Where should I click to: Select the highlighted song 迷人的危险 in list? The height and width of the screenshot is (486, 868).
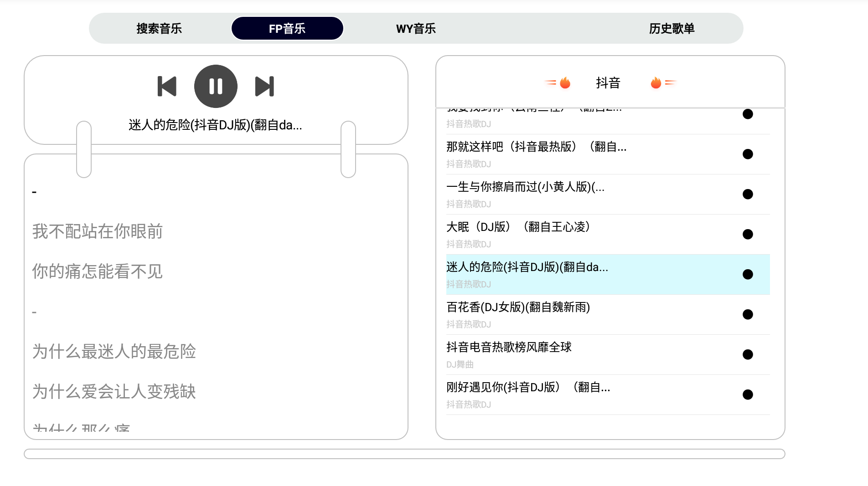[x=527, y=267]
